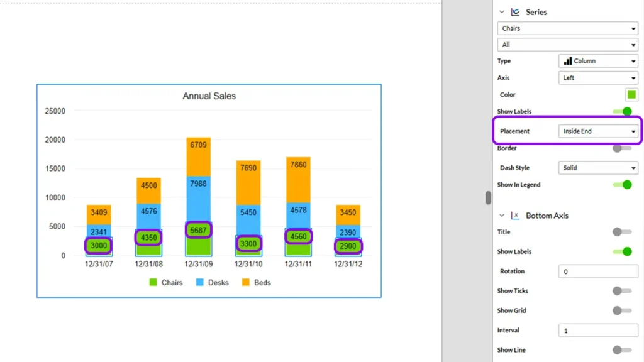Screen dimensions: 644x362
Task: Click the Series section chart icon
Action: coord(515,12)
